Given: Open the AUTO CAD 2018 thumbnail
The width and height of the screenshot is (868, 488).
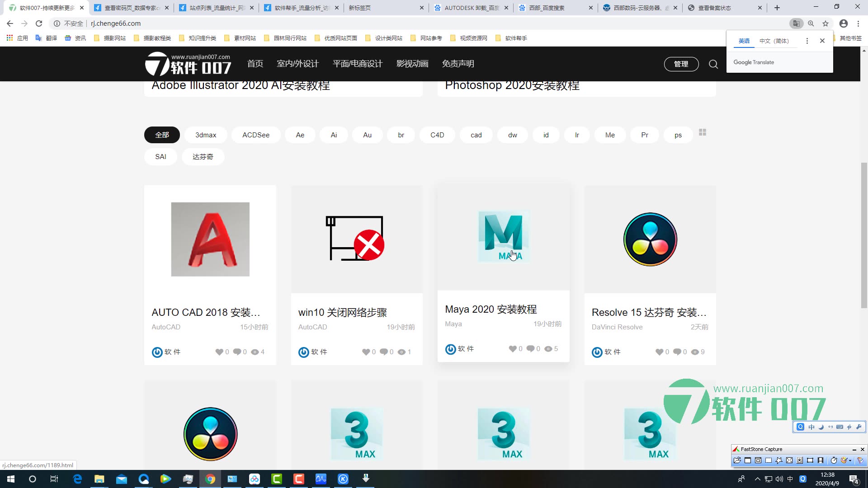Looking at the screenshot, I should tap(210, 239).
